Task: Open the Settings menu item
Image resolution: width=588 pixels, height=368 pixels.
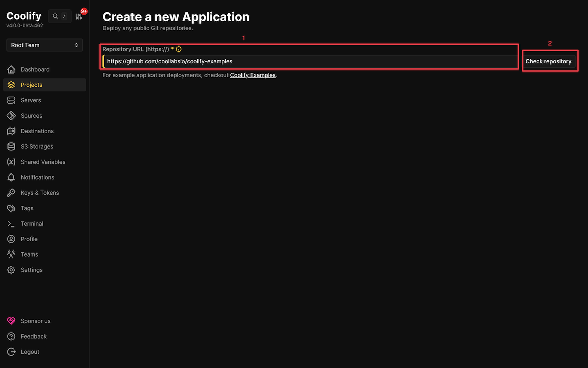Action: 31,270
